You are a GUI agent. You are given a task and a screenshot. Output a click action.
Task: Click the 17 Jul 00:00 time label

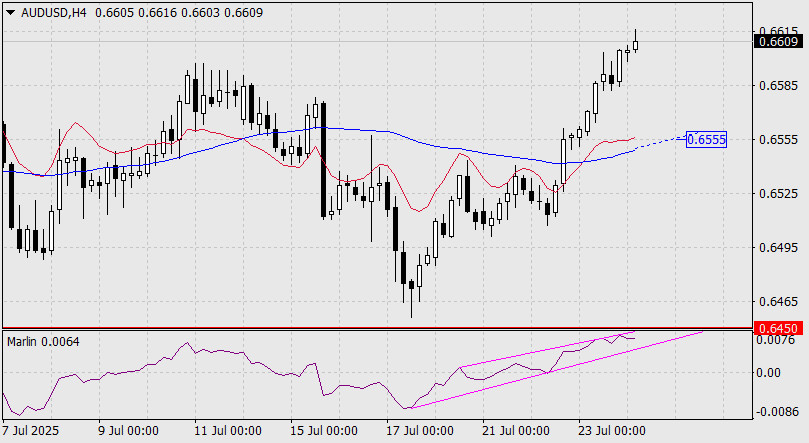pos(420,431)
